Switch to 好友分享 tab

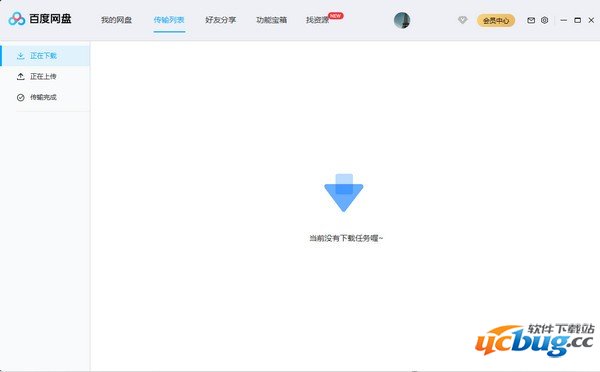coord(220,20)
